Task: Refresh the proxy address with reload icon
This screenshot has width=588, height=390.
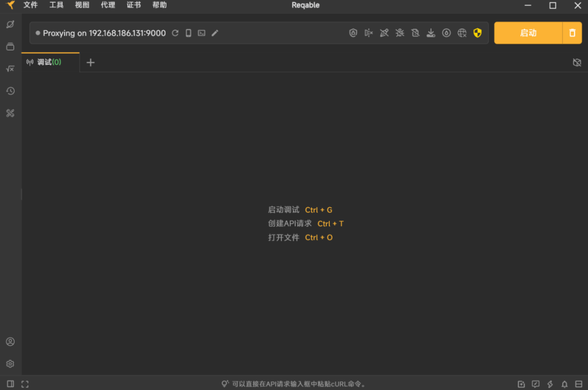Action: point(175,33)
